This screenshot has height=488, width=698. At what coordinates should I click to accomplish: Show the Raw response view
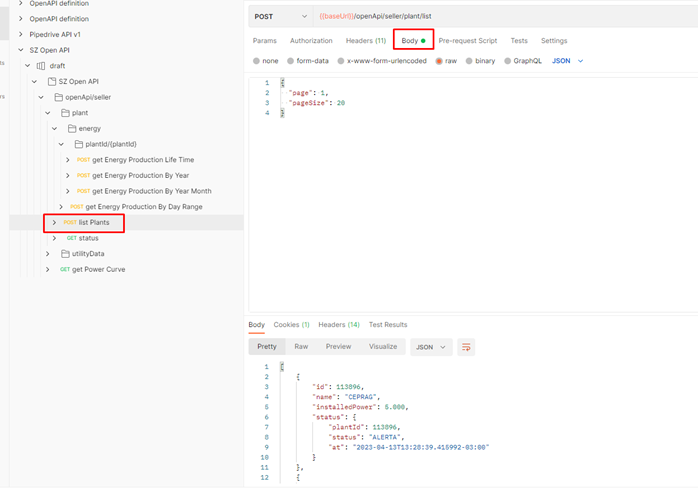tap(301, 347)
